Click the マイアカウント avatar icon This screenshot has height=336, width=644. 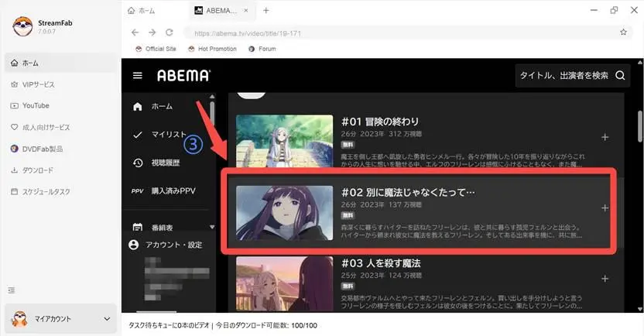tap(19, 319)
